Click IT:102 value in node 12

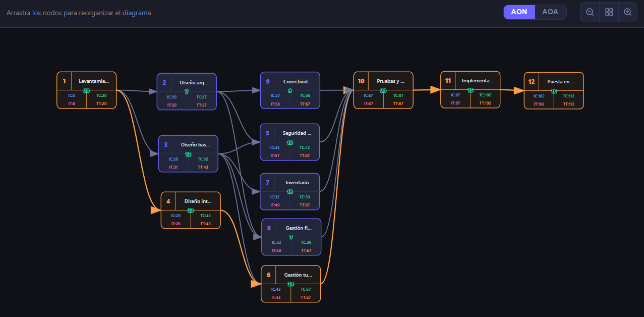click(539, 104)
